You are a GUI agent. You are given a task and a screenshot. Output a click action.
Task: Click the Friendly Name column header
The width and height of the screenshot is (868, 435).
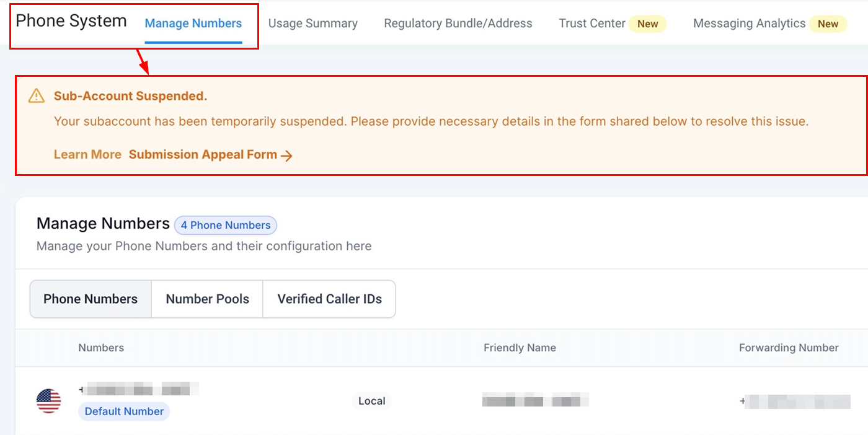tap(520, 348)
